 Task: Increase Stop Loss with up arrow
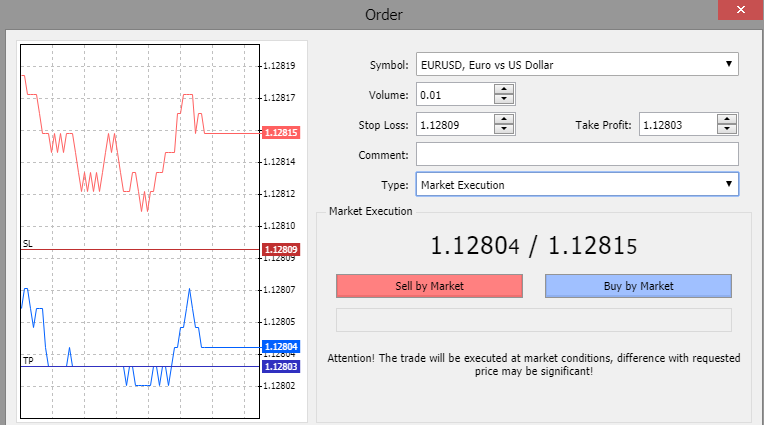click(x=504, y=119)
